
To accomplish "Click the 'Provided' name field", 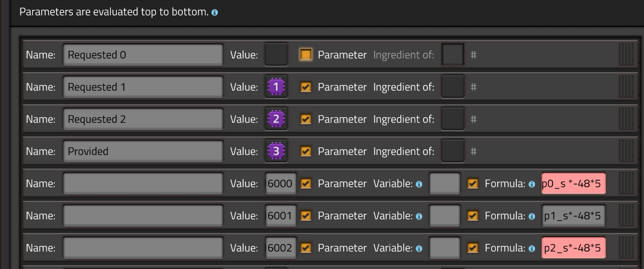I will pyautogui.click(x=143, y=151).
